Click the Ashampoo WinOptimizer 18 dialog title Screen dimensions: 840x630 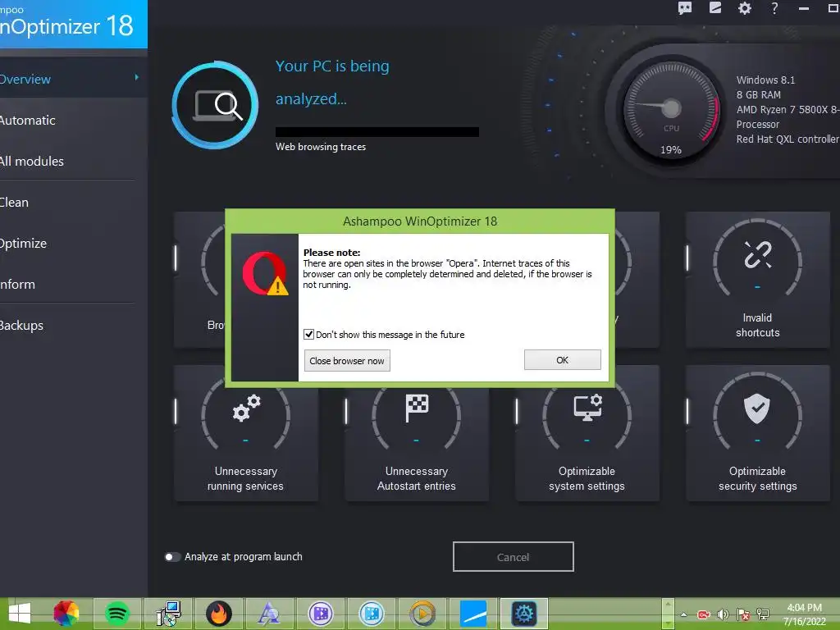click(x=420, y=221)
